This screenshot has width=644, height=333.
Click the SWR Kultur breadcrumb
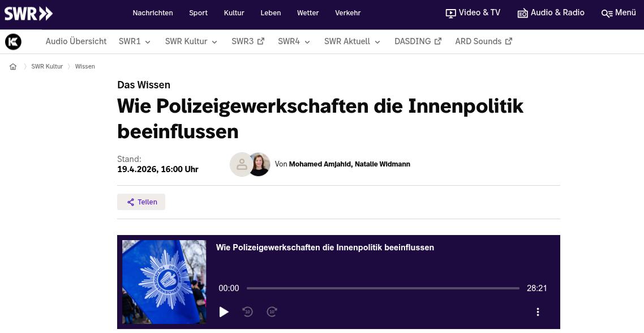pos(47,67)
